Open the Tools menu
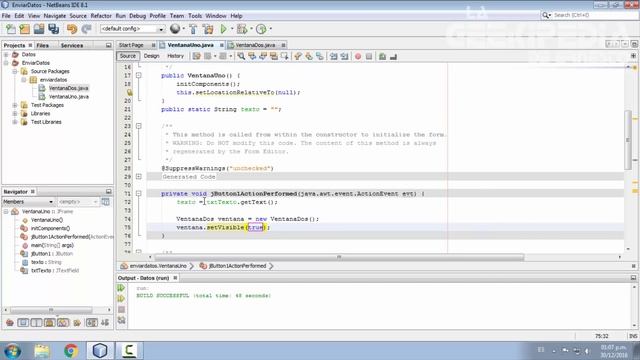This screenshot has width=640, height=360. [x=195, y=16]
